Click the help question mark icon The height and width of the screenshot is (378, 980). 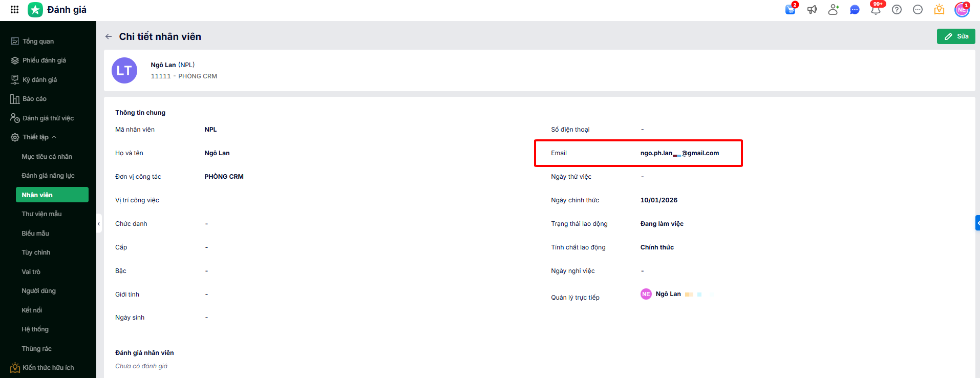tap(897, 10)
